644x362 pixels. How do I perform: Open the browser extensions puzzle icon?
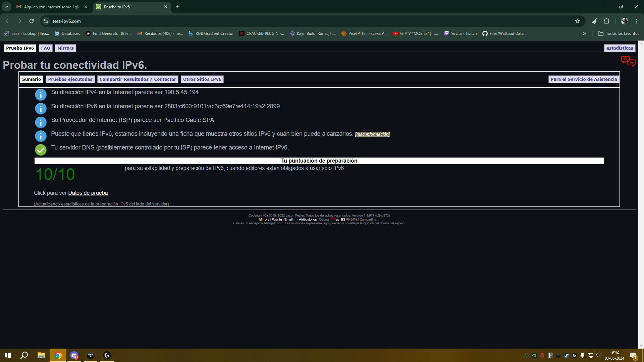pos(606,21)
